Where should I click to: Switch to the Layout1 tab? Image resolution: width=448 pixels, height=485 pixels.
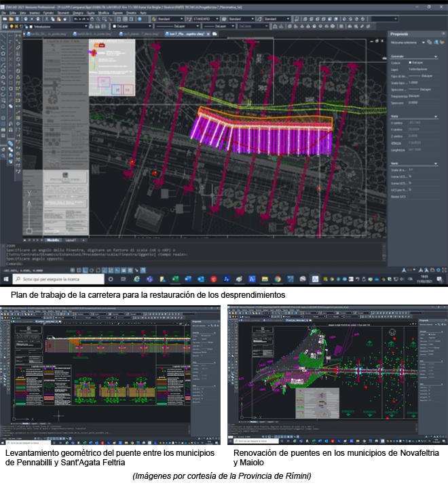click(71, 240)
